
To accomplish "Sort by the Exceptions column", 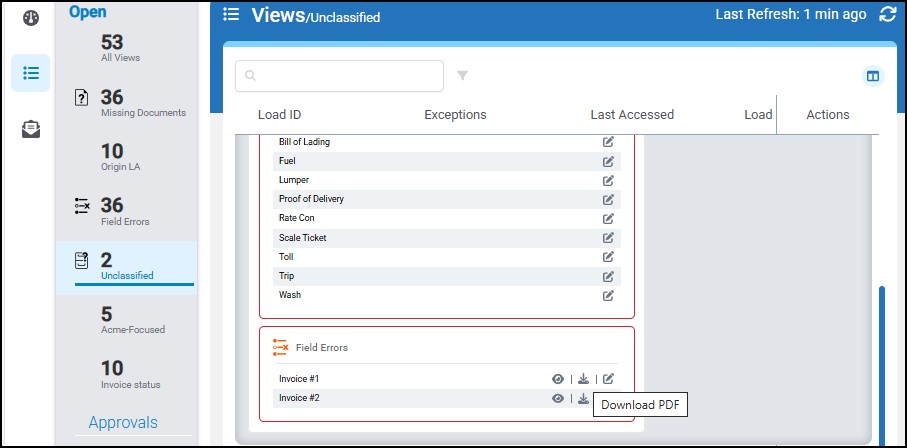I will point(455,115).
